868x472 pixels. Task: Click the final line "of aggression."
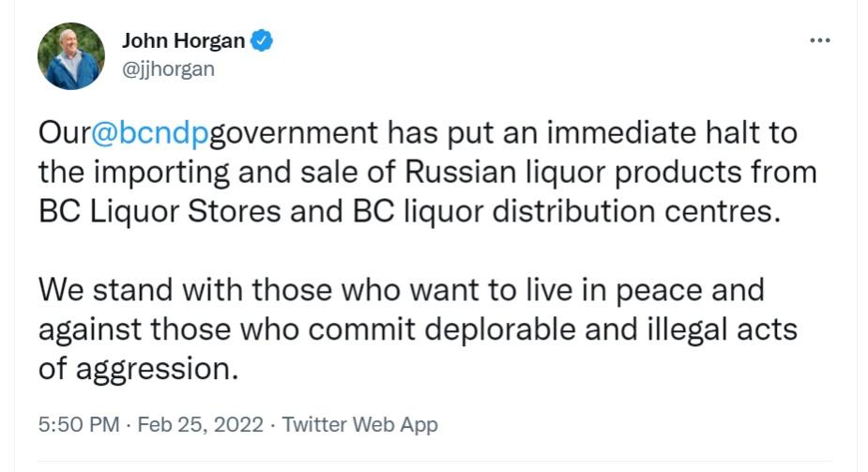(138, 368)
